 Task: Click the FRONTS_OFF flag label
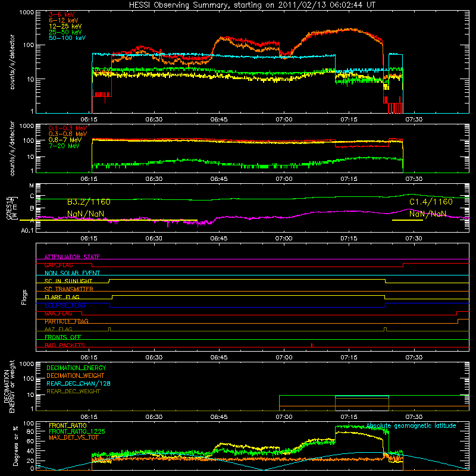point(63,337)
